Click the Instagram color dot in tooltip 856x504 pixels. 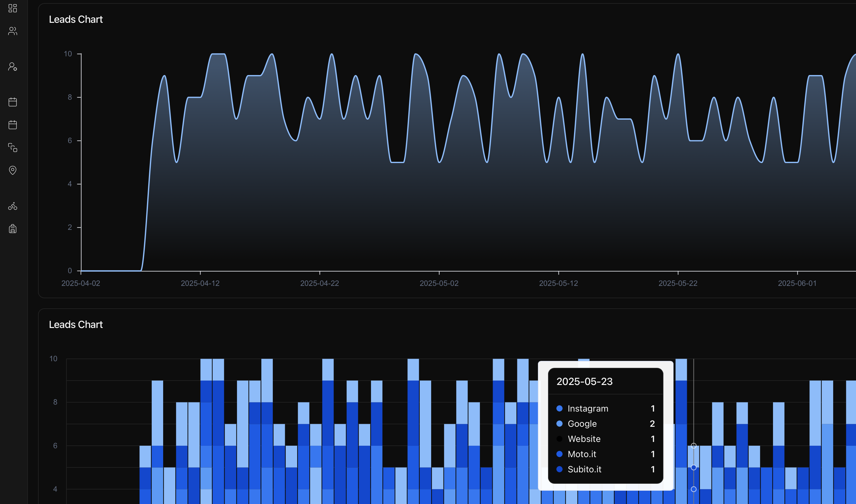point(559,408)
